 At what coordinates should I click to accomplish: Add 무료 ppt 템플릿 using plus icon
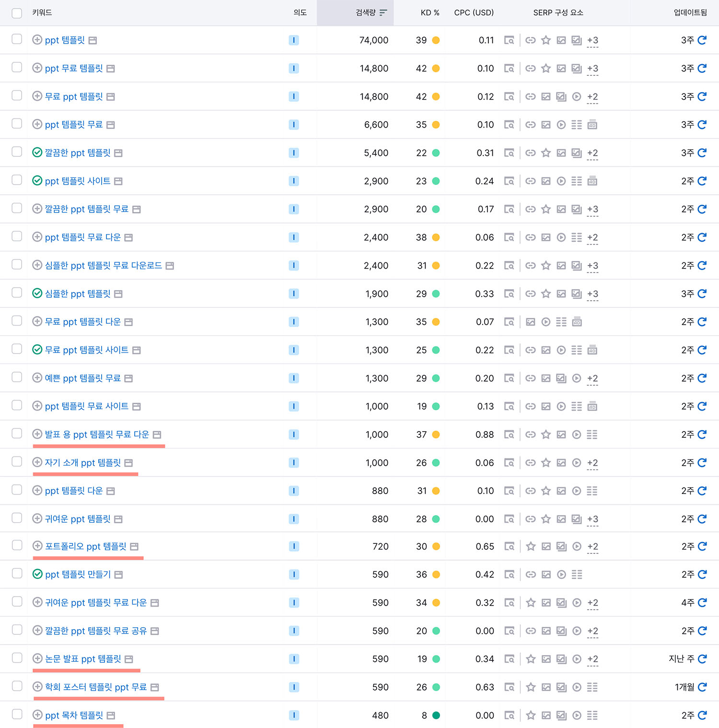pos(37,96)
